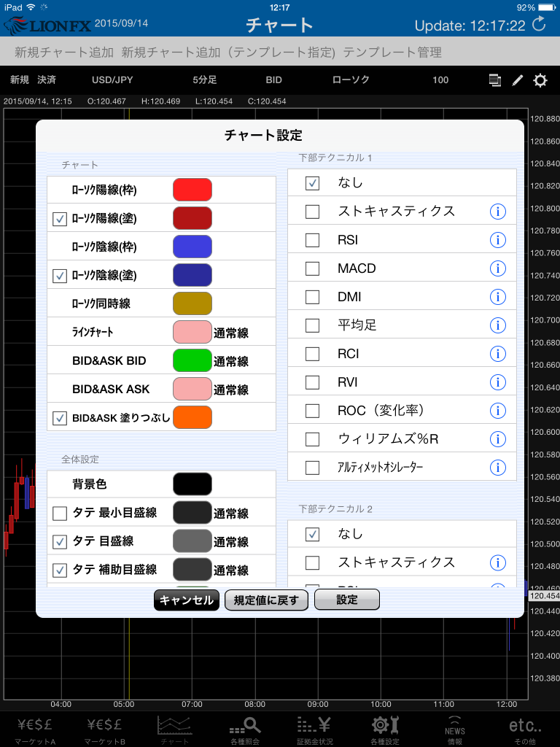Tap 新規 order item

pyautogui.click(x=20, y=80)
